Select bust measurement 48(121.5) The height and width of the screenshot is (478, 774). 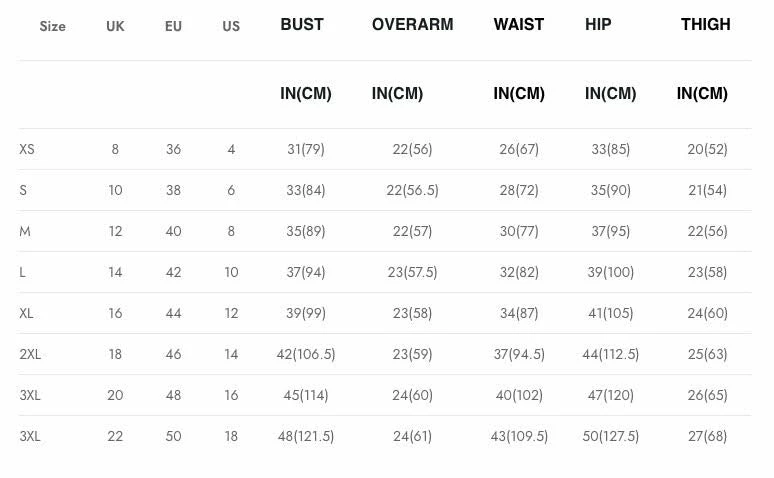(306, 437)
